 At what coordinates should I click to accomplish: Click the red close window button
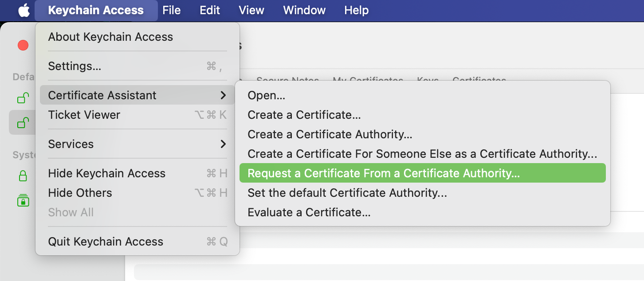click(23, 45)
